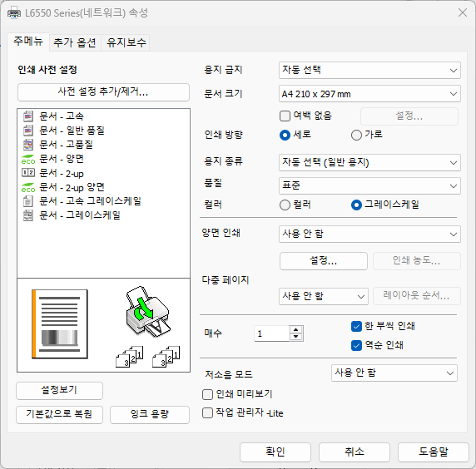Click the 설정보기 button

click(x=60, y=391)
